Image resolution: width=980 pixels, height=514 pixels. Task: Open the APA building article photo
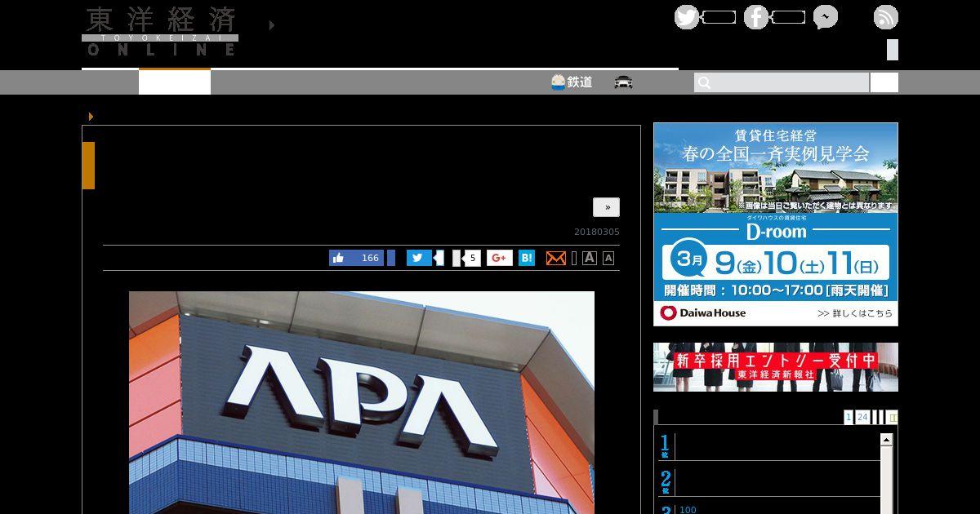362,402
